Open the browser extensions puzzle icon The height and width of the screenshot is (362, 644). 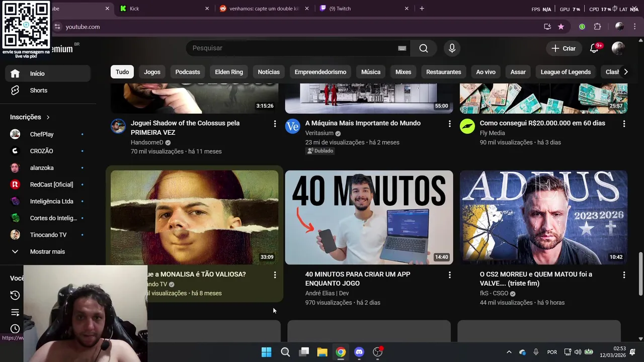pos(597,27)
